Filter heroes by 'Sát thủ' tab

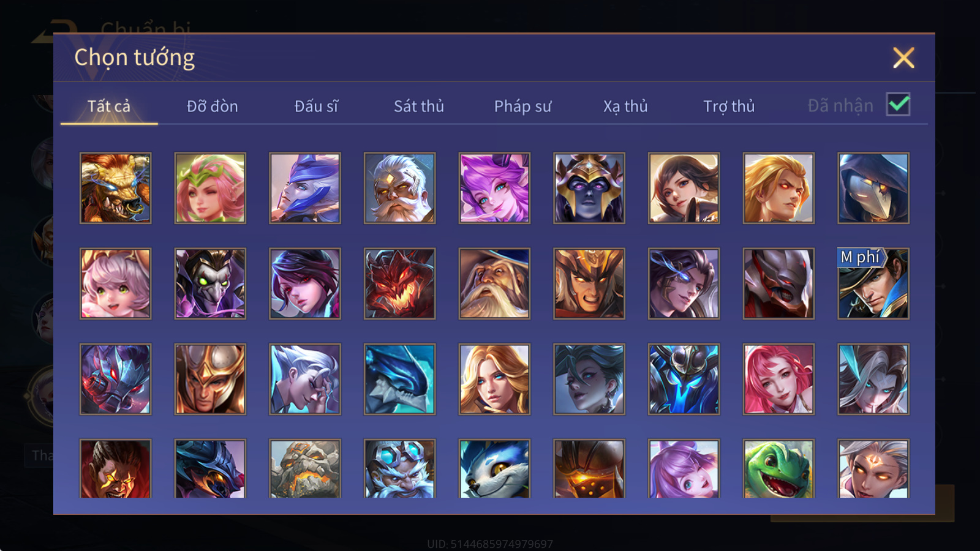(419, 106)
